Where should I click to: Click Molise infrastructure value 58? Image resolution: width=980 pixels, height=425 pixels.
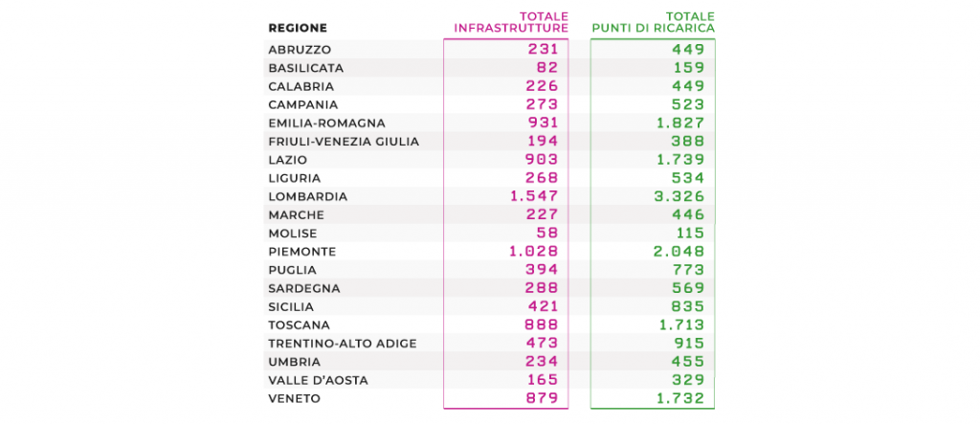click(x=546, y=234)
